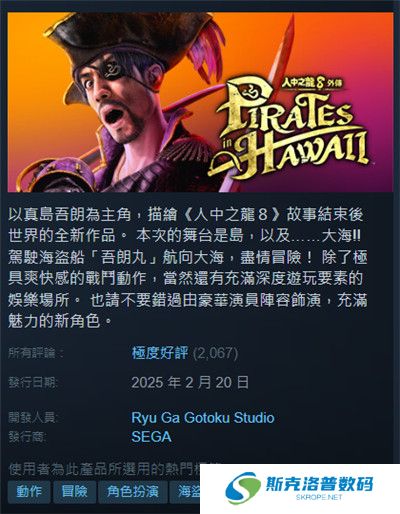Click the game description paragraph
This screenshot has width=400, height=514.
click(187, 268)
